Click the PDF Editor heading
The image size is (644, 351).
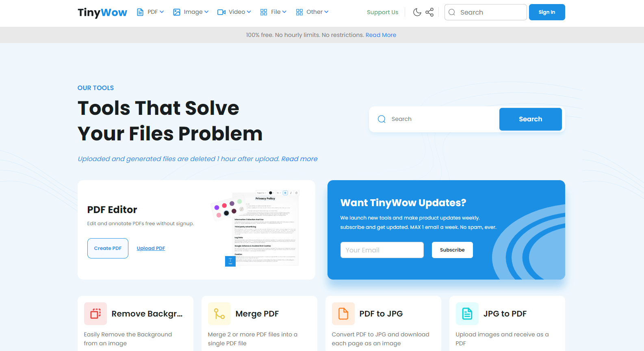112,210
